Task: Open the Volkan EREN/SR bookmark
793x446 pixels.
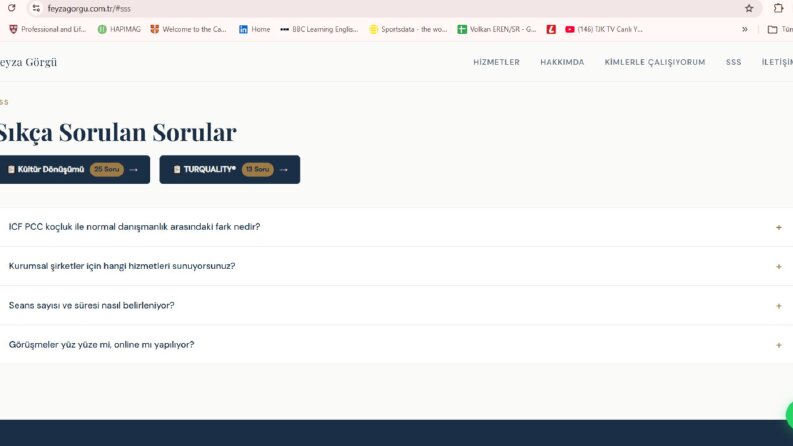Action: 497,29
